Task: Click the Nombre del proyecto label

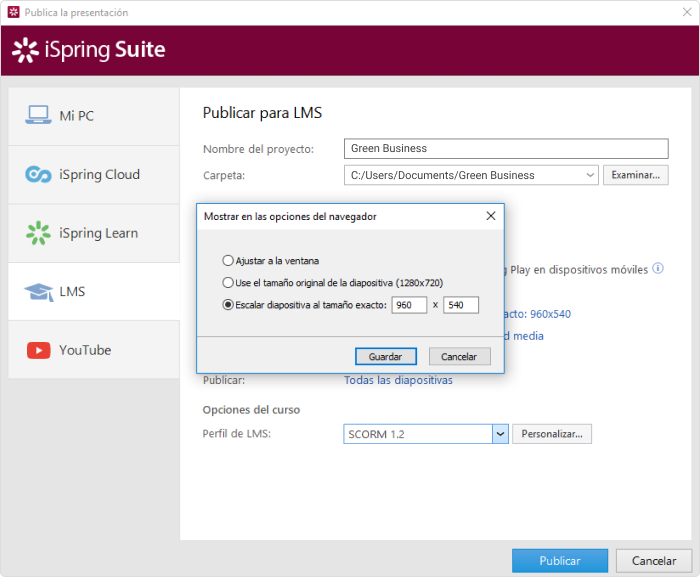Action: tap(258, 149)
